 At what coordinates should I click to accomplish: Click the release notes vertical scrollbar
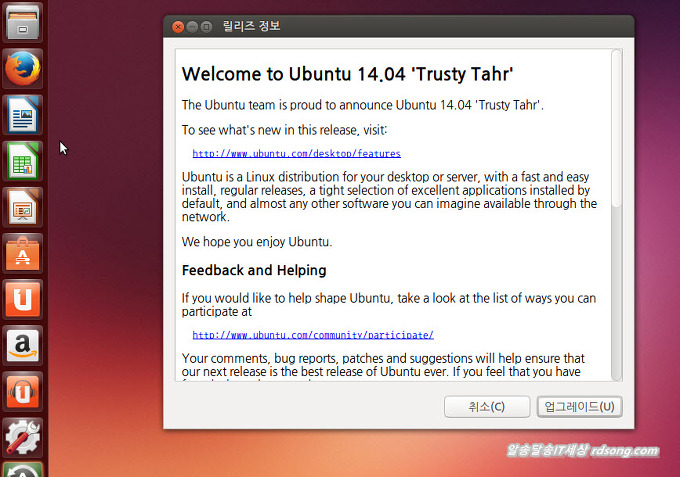[616, 130]
